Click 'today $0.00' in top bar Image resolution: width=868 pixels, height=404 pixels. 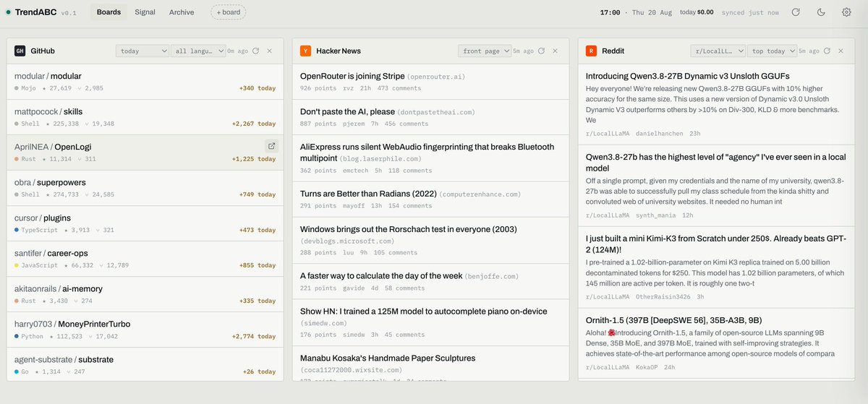697,12
